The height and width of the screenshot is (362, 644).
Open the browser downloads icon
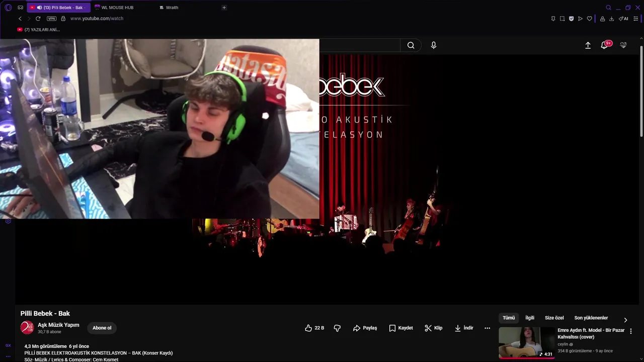[x=611, y=19]
